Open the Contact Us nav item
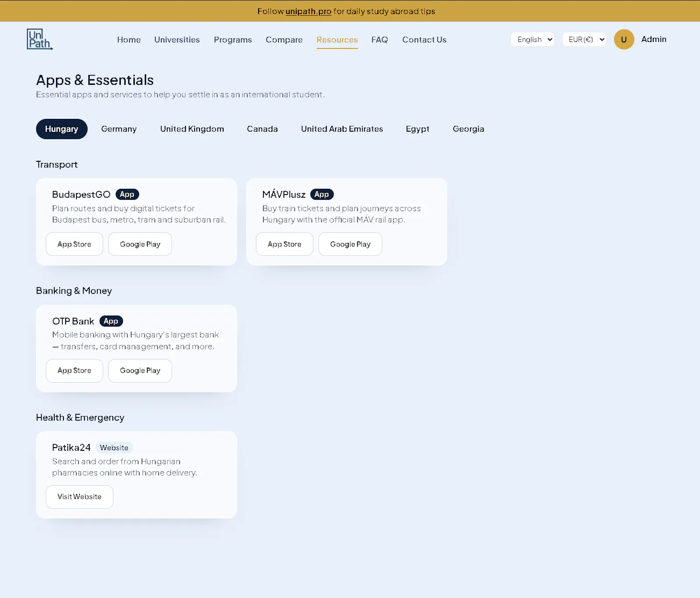This screenshot has height=598, width=700. (424, 40)
